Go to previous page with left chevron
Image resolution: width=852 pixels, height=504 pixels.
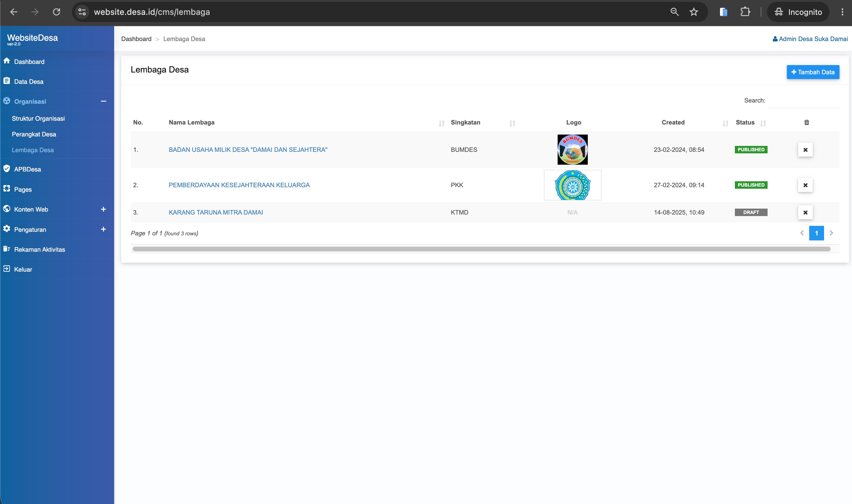802,233
